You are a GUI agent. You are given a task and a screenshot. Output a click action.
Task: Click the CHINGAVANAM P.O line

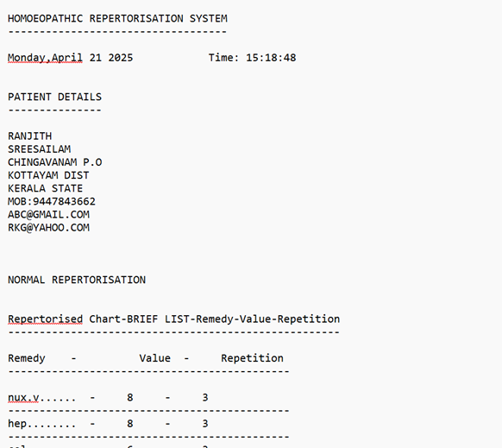tap(54, 162)
